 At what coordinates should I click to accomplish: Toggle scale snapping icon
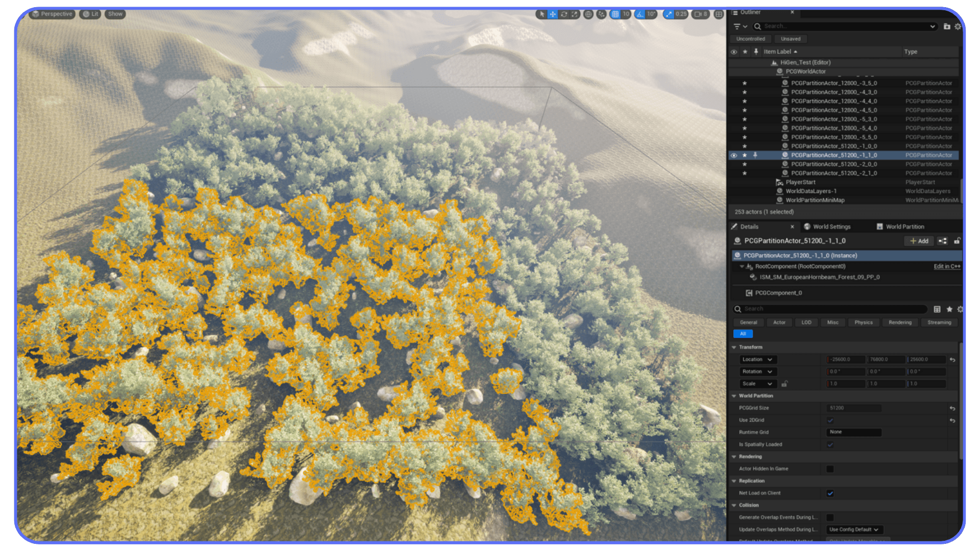pos(669,14)
